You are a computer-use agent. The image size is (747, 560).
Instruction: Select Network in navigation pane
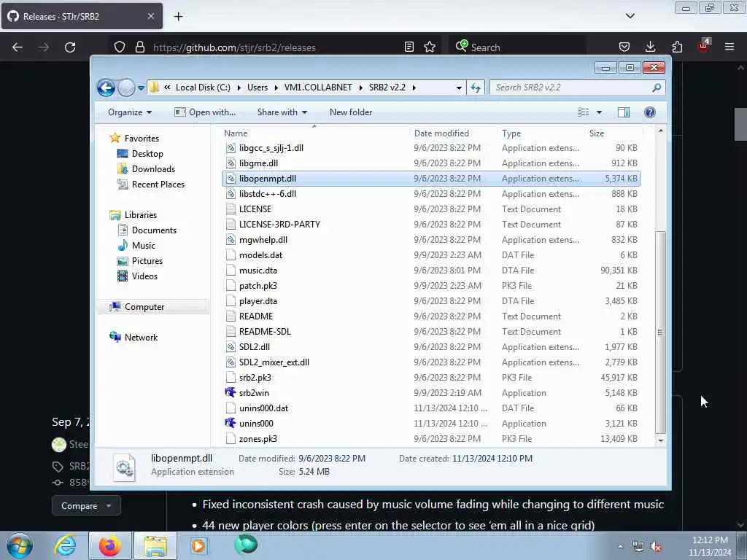[141, 338]
